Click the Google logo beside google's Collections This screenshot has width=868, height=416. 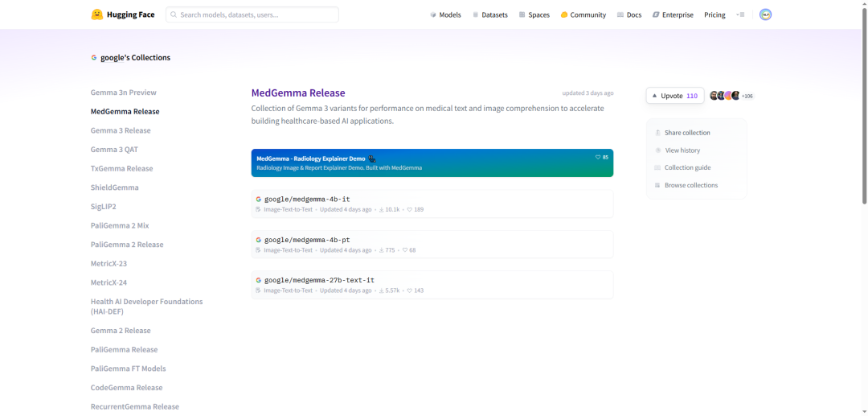[x=94, y=58]
